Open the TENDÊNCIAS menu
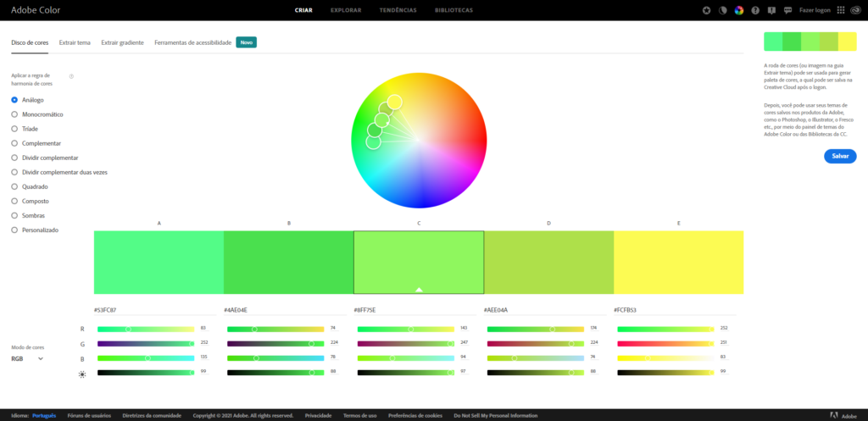The image size is (868, 421). pyautogui.click(x=398, y=10)
